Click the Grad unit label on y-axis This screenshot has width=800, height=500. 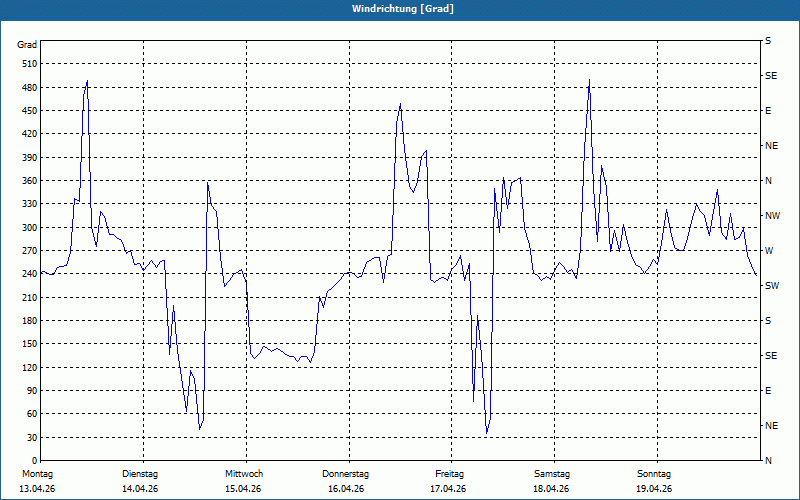point(27,45)
